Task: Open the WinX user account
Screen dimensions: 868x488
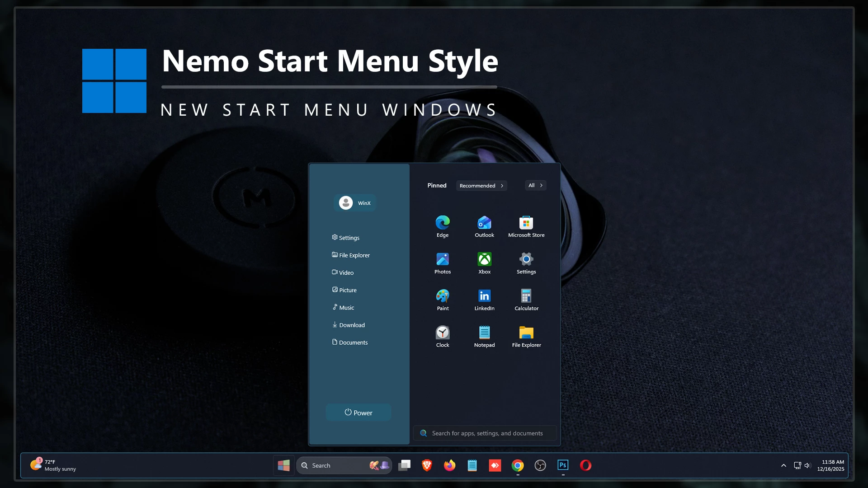Action: (x=355, y=203)
